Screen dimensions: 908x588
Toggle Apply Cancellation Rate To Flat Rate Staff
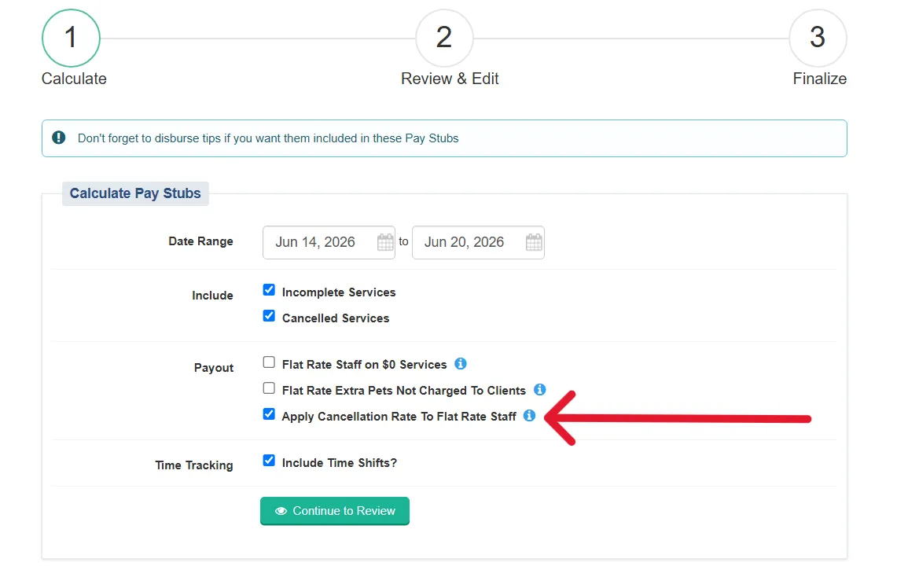[269, 414]
